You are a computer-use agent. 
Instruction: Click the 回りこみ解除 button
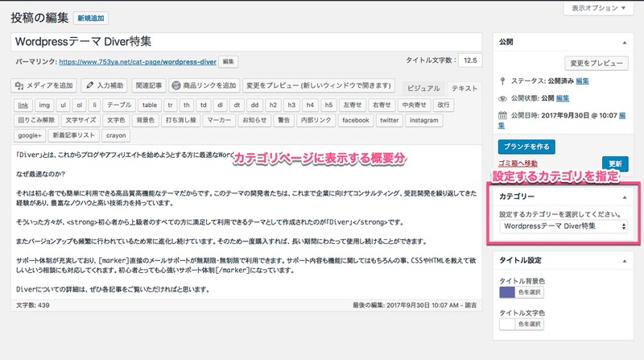(36, 121)
